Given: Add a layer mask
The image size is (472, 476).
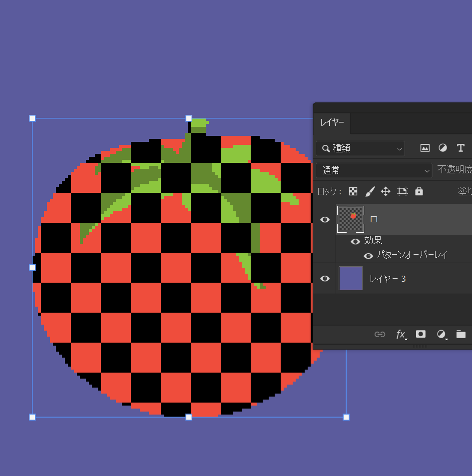Looking at the screenshot, I should tap(421, 334).
